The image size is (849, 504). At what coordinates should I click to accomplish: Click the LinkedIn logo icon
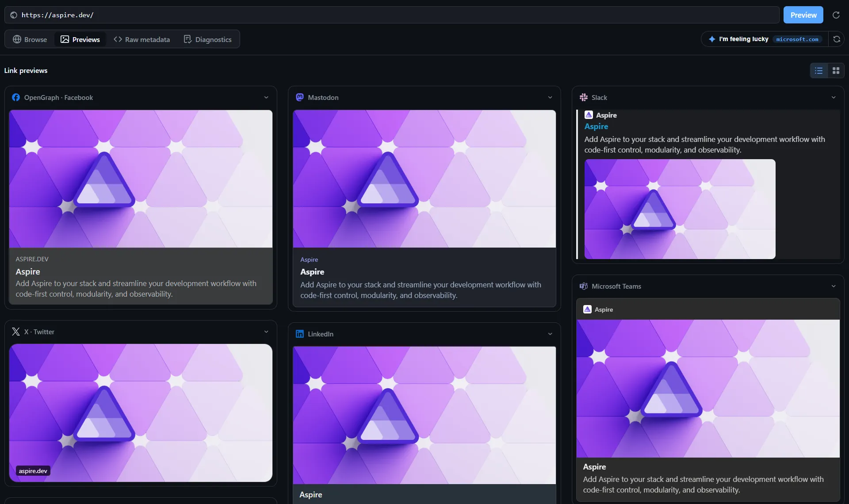pyautogui.click(x=300, y=334)
